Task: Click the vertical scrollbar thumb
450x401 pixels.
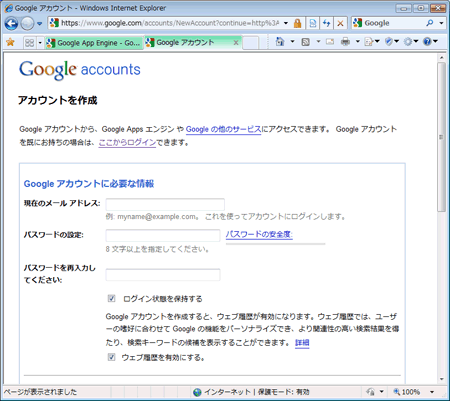Action: [x=442, y=137]
